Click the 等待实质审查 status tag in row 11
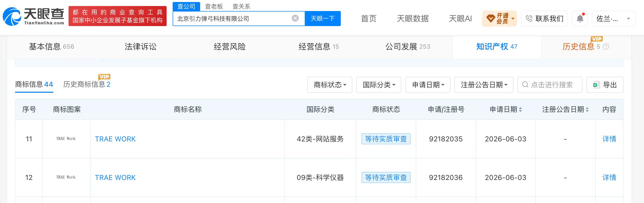 pyautogui.click(x=386, y=139)
